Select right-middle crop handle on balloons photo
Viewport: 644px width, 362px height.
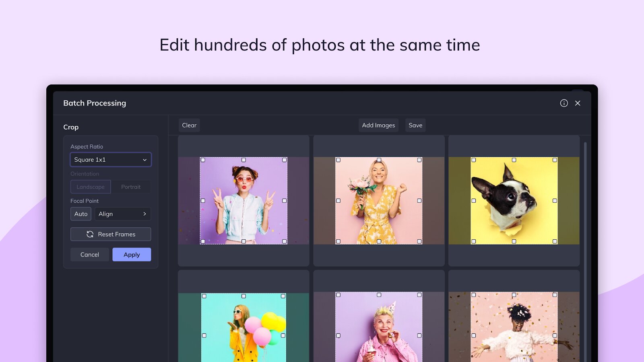tap(283, 335)
